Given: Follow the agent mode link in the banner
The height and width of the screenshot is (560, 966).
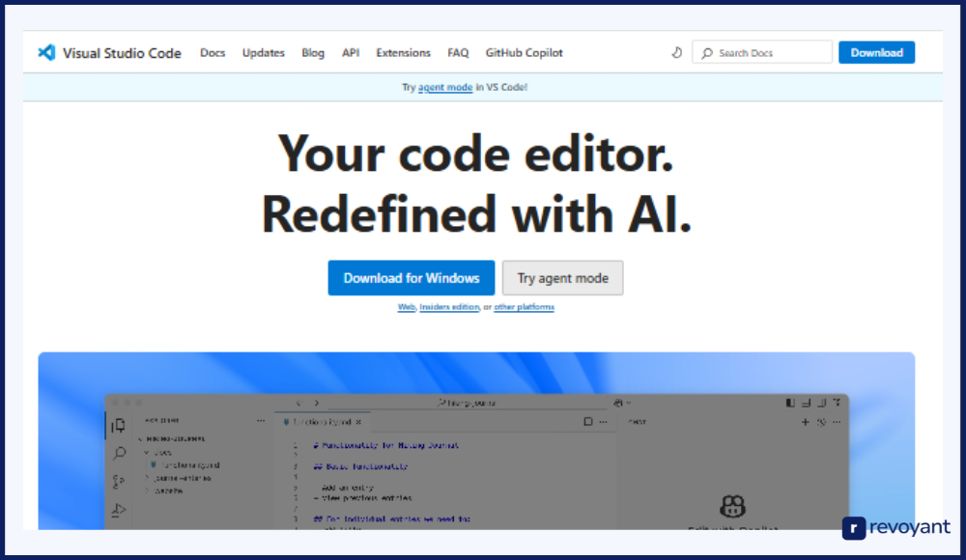Looking at the screenshot, I should (x=445, y=88).
